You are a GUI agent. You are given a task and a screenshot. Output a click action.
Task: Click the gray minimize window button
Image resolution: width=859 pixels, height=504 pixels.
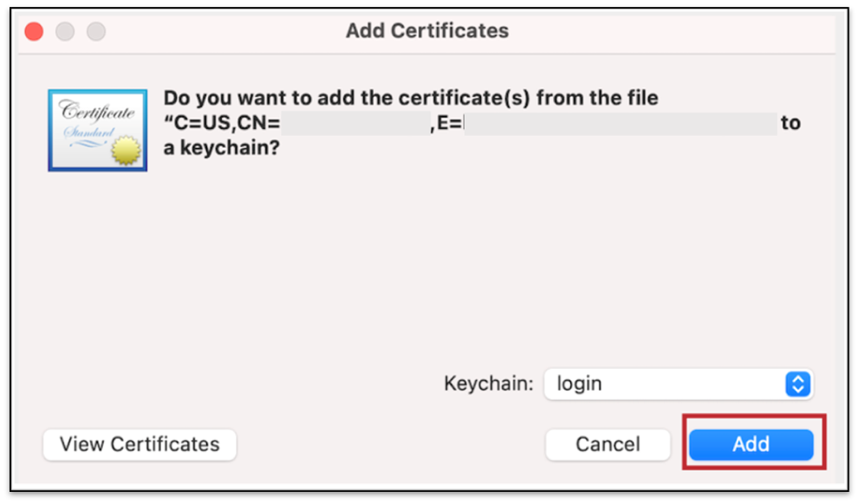click(65, 32)
